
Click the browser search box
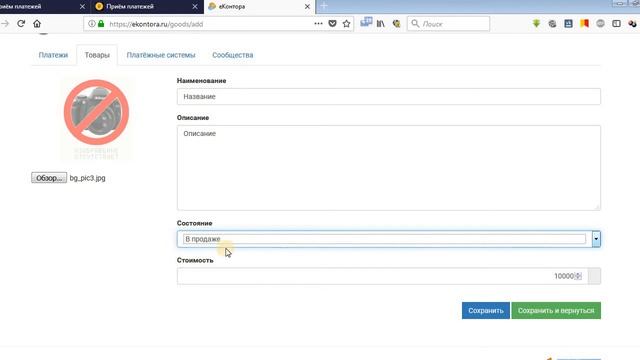tap(448, 24)
